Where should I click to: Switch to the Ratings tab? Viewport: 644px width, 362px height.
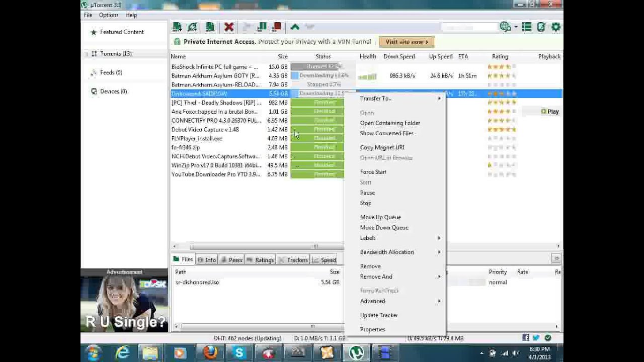260,260
